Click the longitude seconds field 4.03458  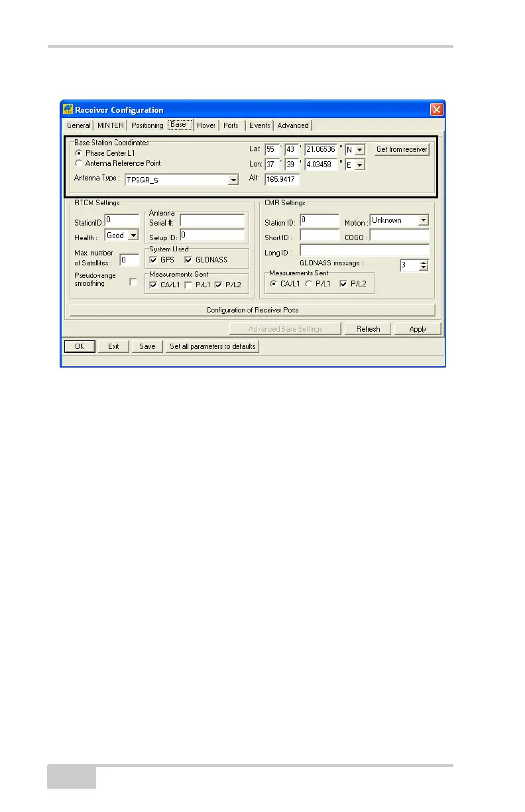click(321, 165)
